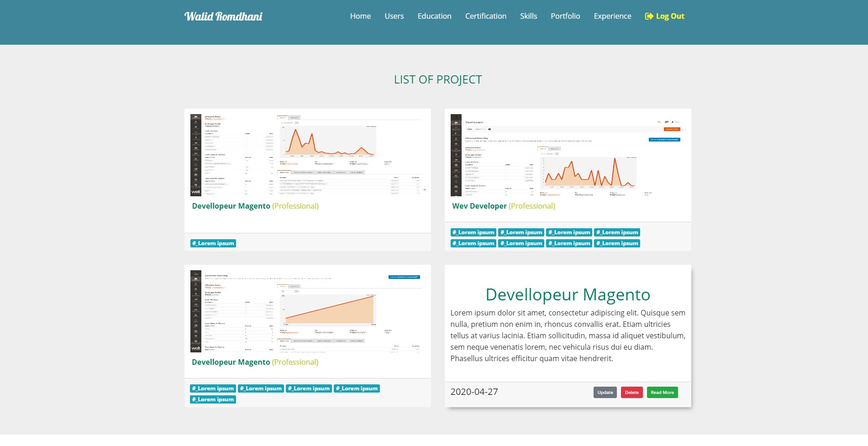Click the single #_Lorem ipsum tag on first card
868x446 pixels.
(213, 243)
